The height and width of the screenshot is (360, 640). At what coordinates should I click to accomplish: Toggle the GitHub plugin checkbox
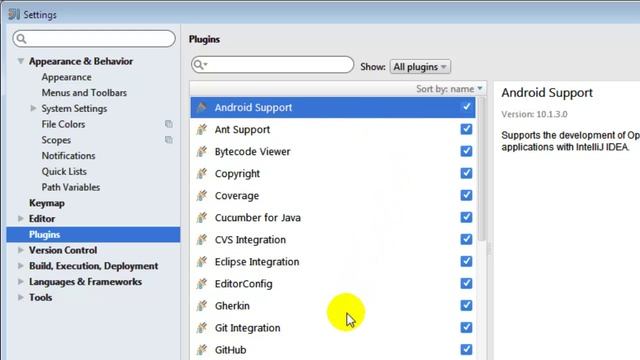coord(466,349)
